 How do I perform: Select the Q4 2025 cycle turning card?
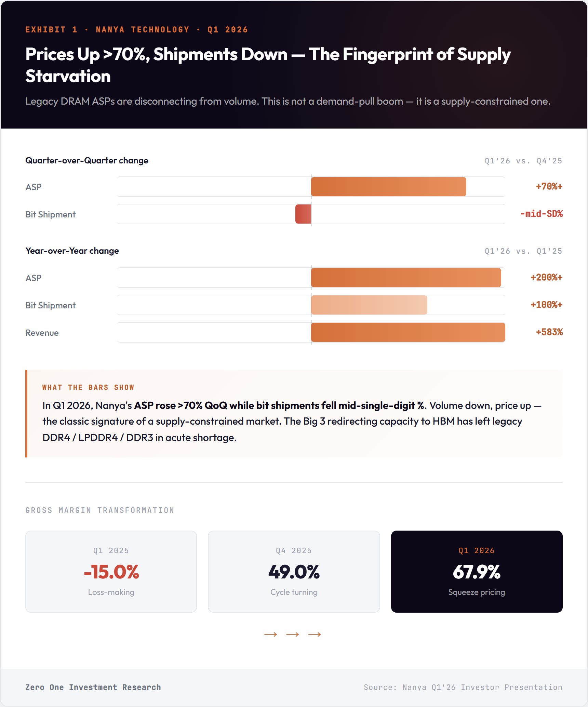(294, 571)
